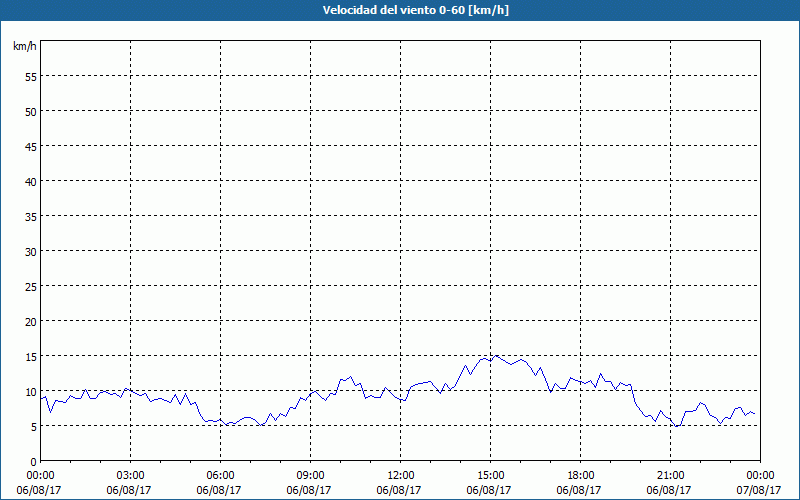Click the 06:00 time axis label
Screen dimensions: 800x500
click(220, 475)
